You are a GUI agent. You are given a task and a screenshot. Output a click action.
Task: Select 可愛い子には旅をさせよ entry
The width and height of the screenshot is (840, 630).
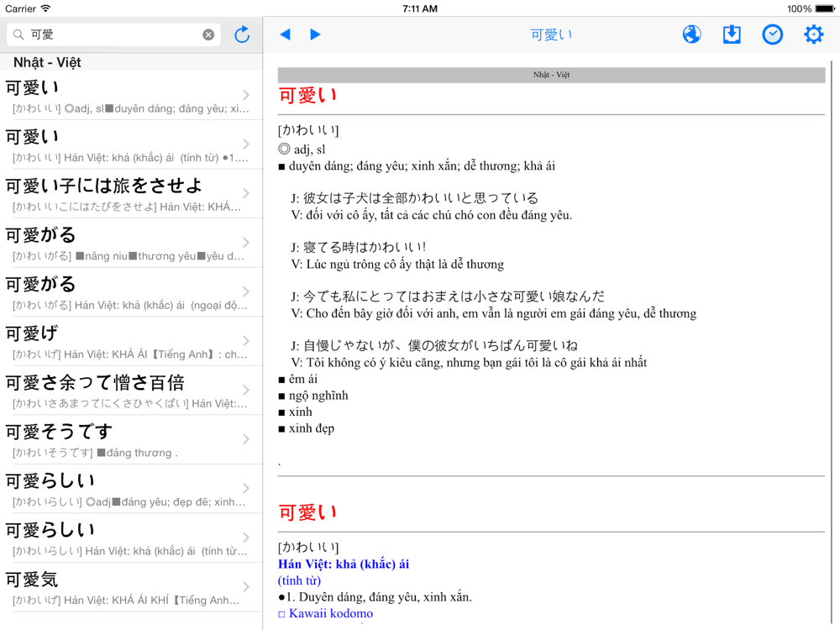(x=131, y=194)
